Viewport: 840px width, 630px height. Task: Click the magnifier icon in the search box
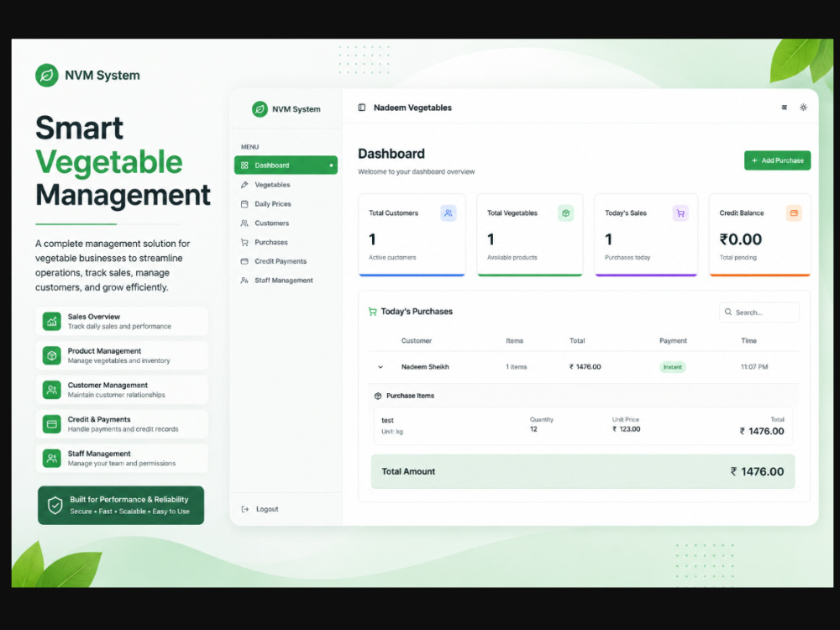point(728,312)
